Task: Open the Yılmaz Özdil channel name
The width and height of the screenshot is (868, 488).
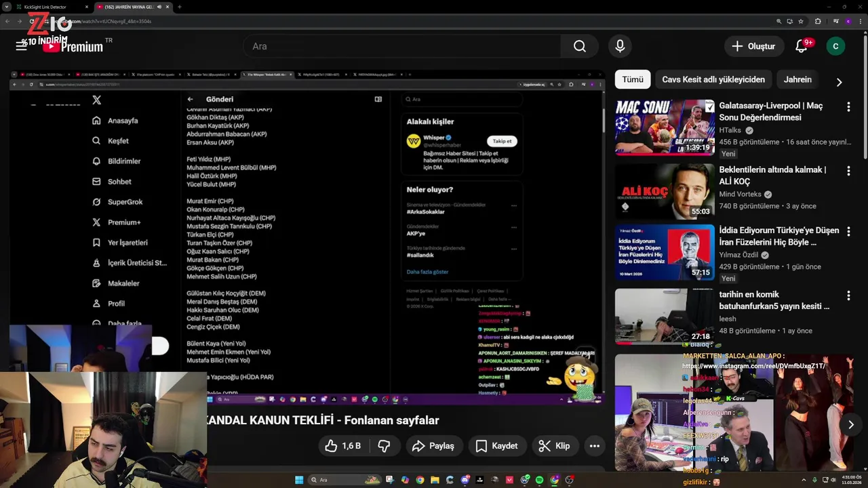Action: pyautogui.click(x=738, y=255)
